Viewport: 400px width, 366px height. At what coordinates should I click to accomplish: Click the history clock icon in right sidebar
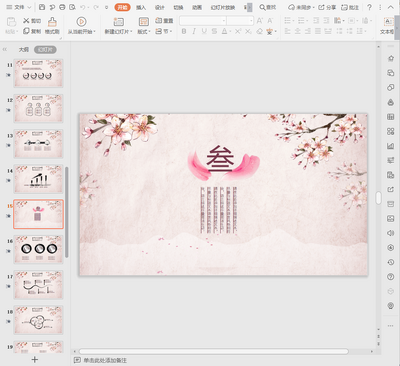(391, 262)
